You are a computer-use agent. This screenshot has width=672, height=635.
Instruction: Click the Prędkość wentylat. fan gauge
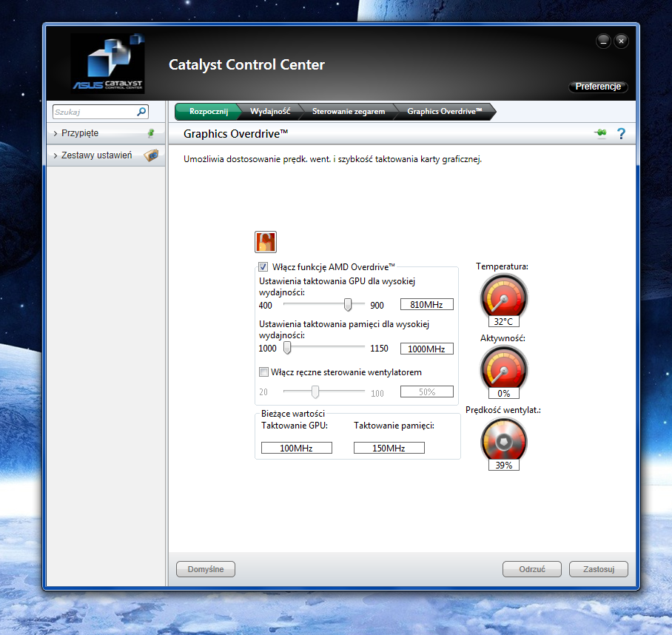(x=503, y=440)
